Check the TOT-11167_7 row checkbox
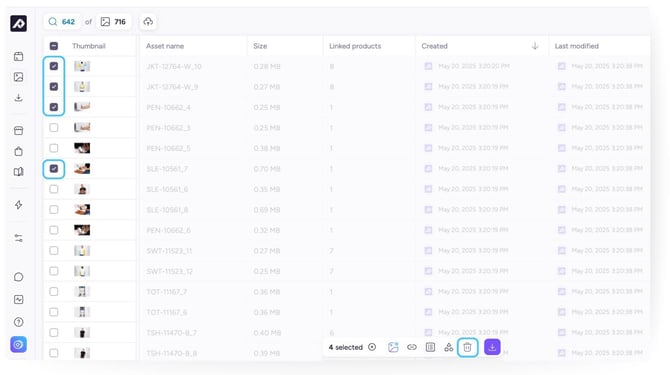This screenshot has width=670, height=375. click(54, 292)
